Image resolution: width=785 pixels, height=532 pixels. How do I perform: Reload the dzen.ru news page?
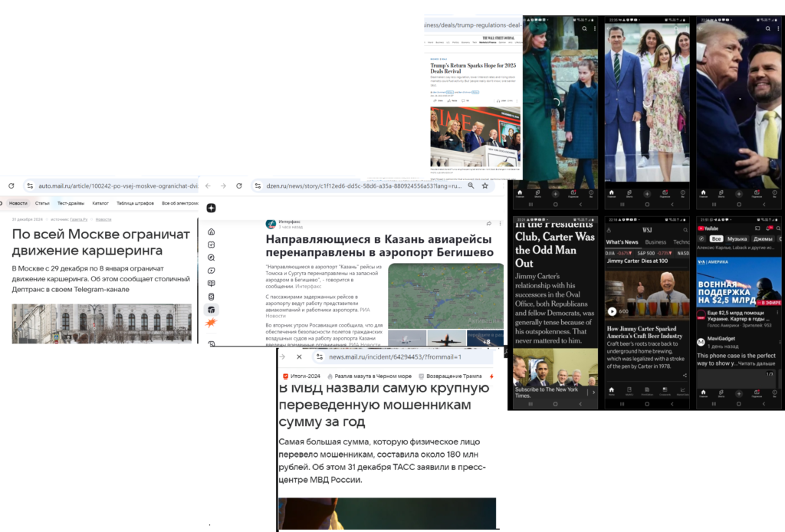click(x=239, y=186)
